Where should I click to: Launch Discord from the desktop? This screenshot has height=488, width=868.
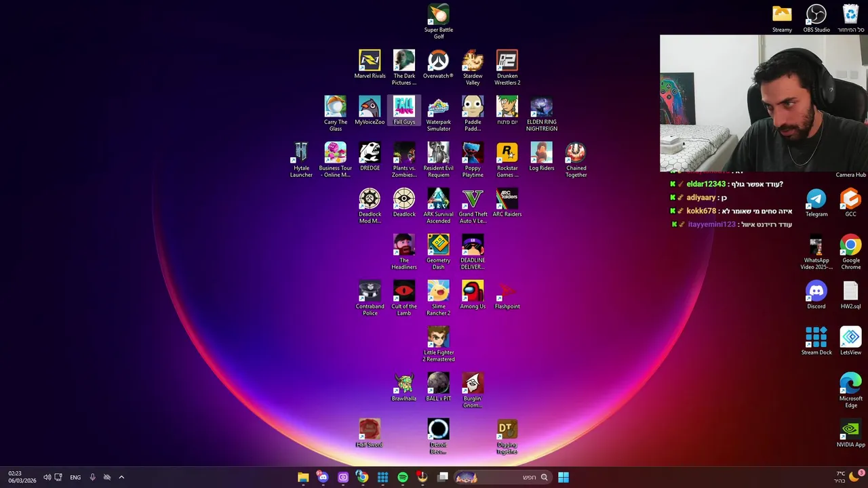pos(816,295)
